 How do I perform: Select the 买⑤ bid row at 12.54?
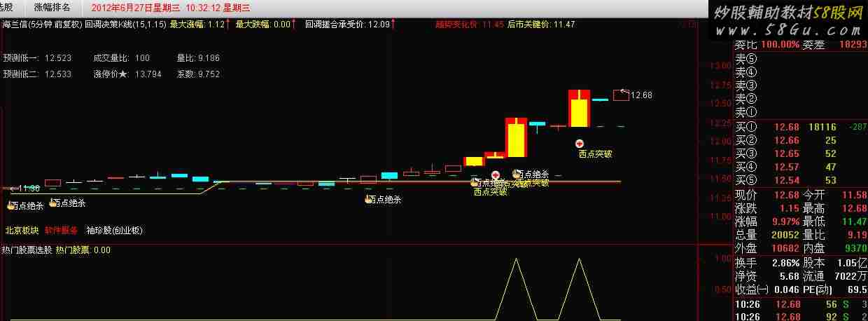(801, 180)
